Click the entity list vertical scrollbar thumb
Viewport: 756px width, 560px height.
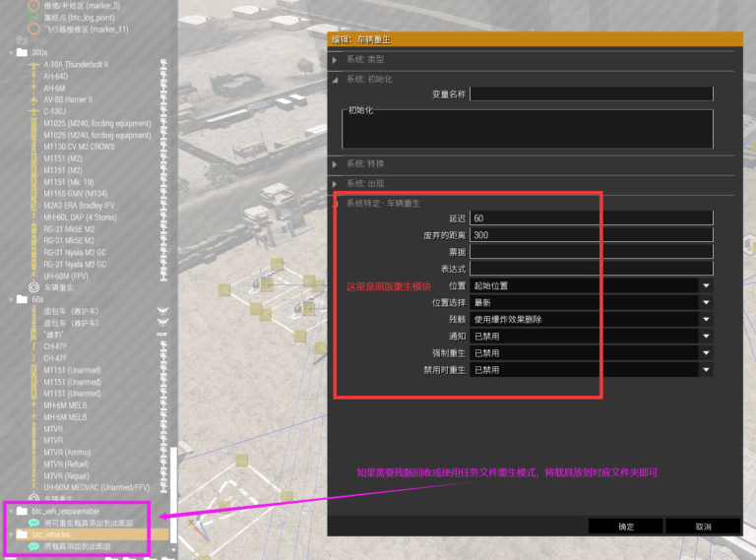coord(173,495)
